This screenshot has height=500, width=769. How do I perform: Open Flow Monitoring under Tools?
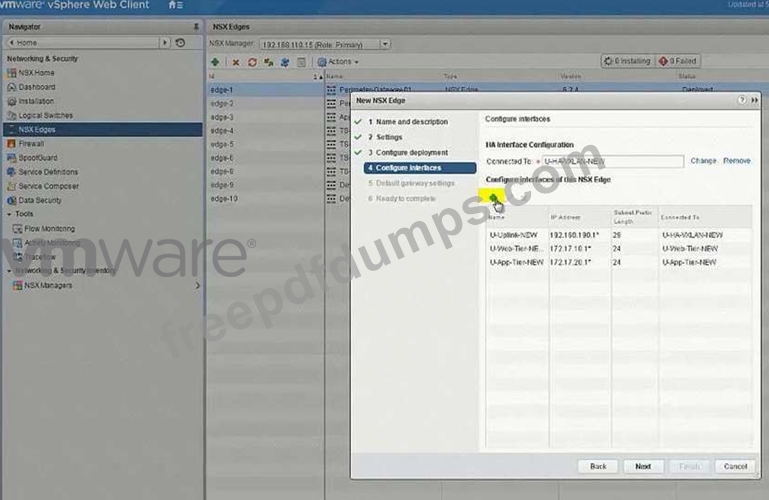pyautogui.click(x=49, y=228)
